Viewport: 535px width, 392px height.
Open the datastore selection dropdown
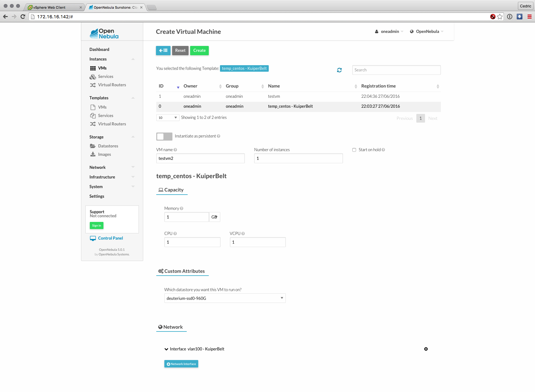pyautogui.click(x=225, y=298)
